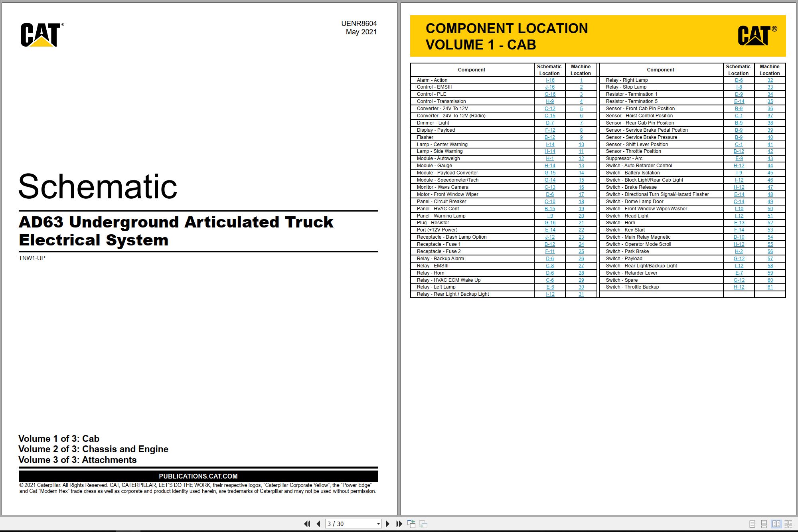798x532 pixels.
Task: Open machine location 47 for Switch - Brake Release
Action: point(770,187)
